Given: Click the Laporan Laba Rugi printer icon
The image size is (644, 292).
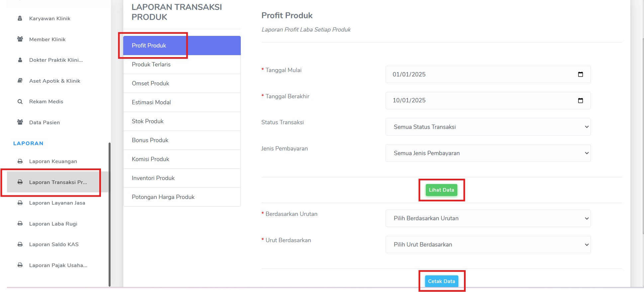Looking at the screenshot, I should [x=20, y=224].
